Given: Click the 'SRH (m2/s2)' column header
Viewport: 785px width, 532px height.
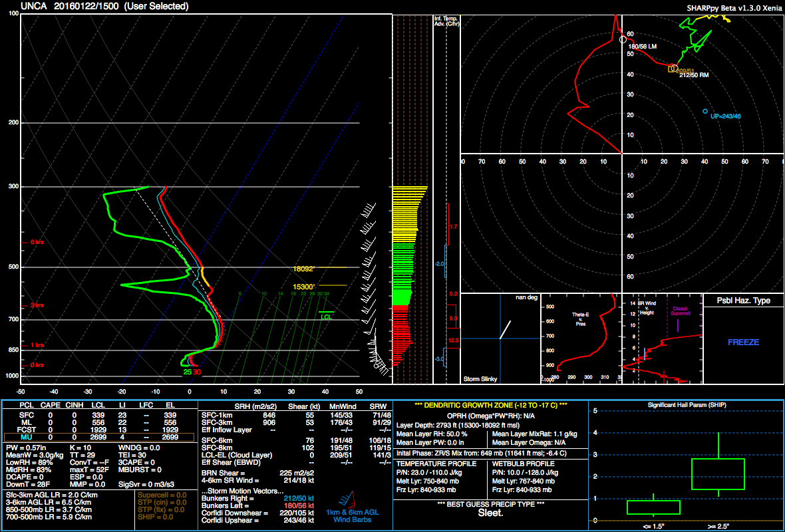Looking at the screenshot, I should coord(255,406).
